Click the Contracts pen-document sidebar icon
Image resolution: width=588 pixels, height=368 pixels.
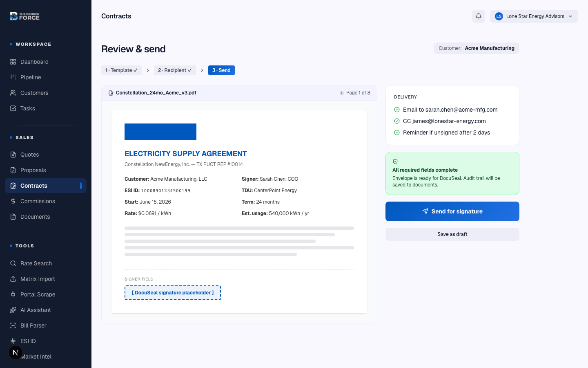click(13, 186)
